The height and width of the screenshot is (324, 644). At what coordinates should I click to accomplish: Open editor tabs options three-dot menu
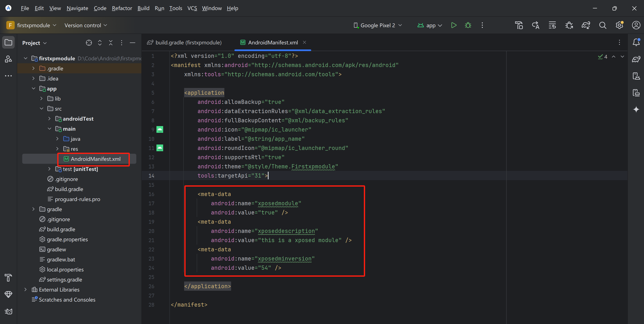pyautogui.click(x=619, y=43)
